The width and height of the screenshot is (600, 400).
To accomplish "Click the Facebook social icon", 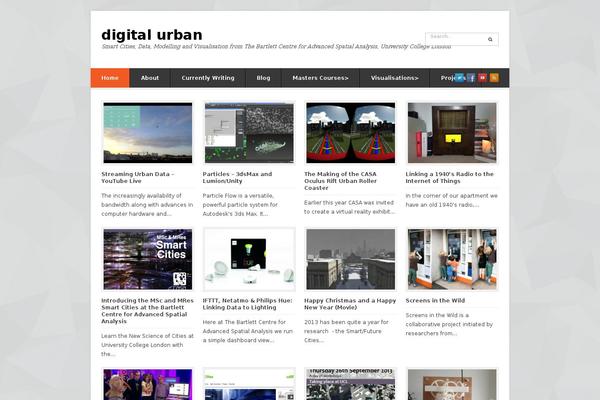I will click(471, 78).
